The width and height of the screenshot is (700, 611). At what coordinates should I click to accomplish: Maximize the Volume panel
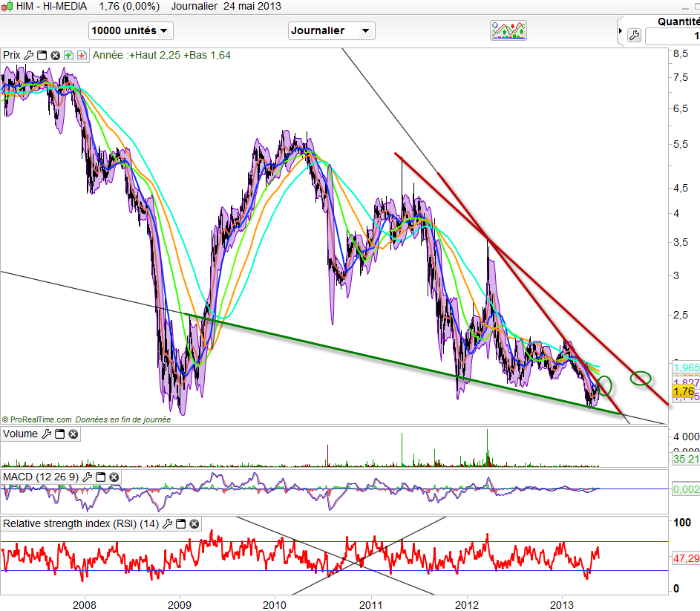[59, 434]
